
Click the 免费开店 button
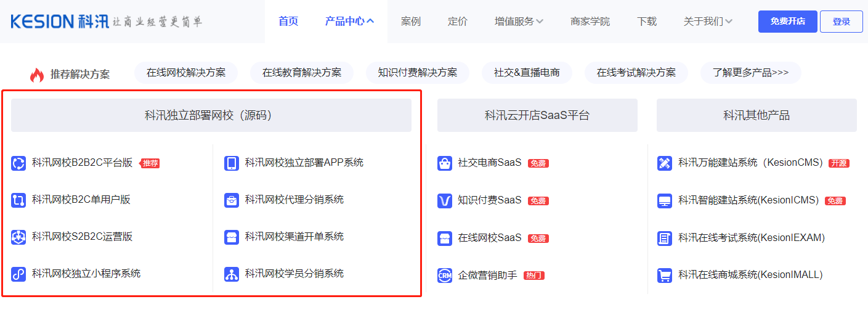pyautogui.click(x=788, y=22)
